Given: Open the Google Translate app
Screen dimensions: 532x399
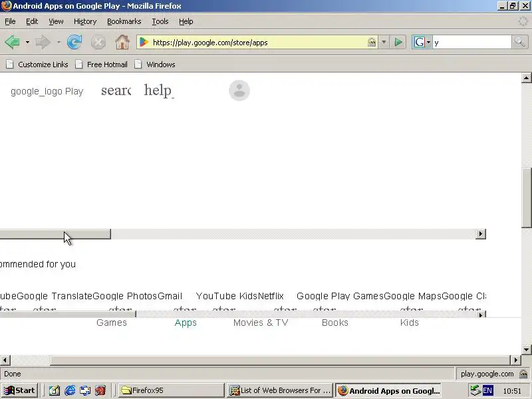Looking at the screenshot, I should [x=55, y=296].
